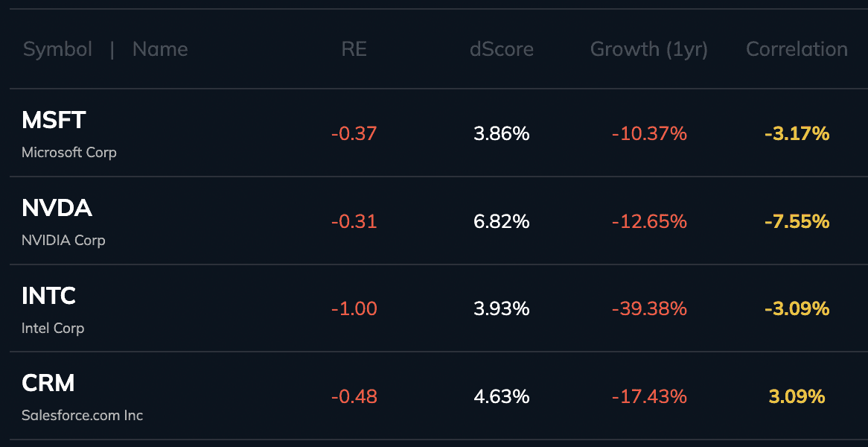Open the INTC ticker symbol
Viewport: 868px width, 447px height.
click(x=49, y=297)
